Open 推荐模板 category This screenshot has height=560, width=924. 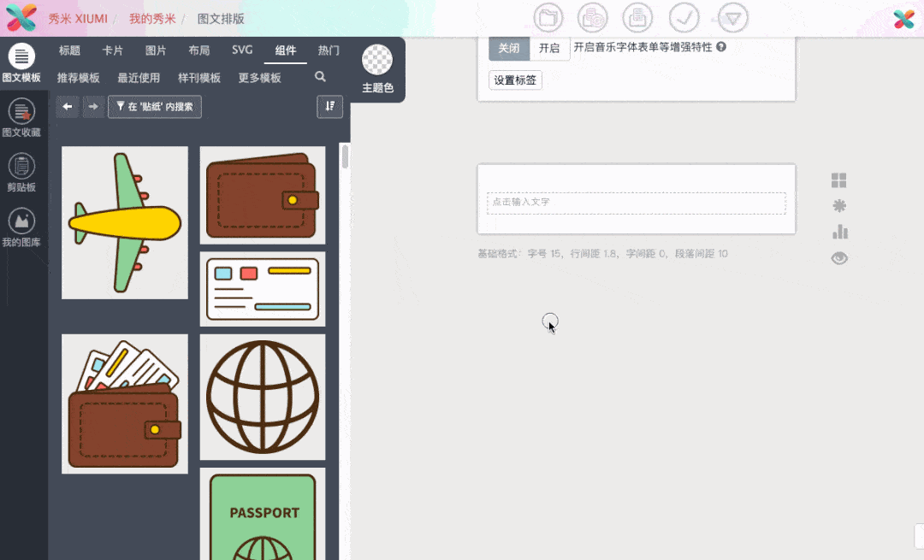(x=79, y=78)
